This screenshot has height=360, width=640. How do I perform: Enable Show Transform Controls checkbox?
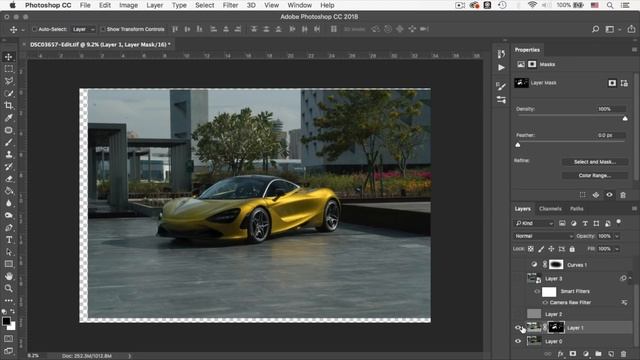click(103, 29)
